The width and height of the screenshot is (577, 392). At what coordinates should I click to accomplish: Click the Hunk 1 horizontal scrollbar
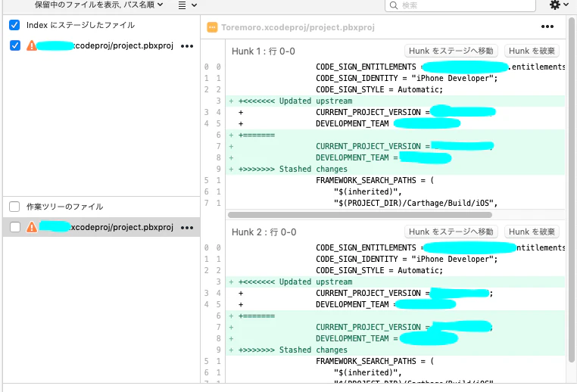pos(360,215)
